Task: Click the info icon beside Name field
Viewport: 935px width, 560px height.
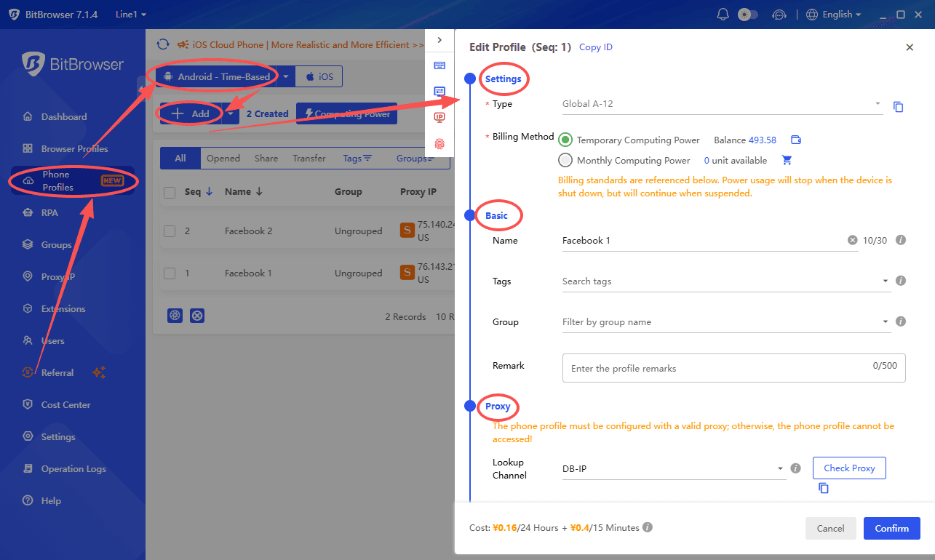Action: 901,240
